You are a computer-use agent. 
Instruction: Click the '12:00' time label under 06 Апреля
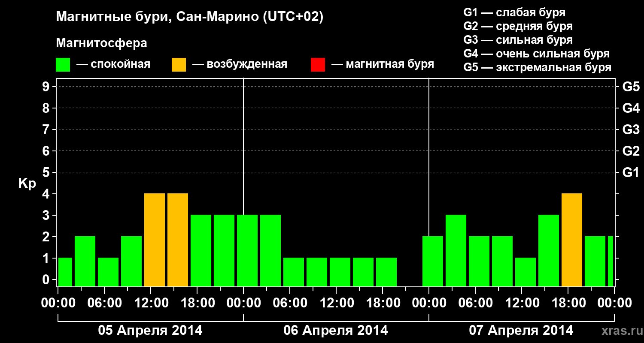pyautogui.click(x=337, y=303)
